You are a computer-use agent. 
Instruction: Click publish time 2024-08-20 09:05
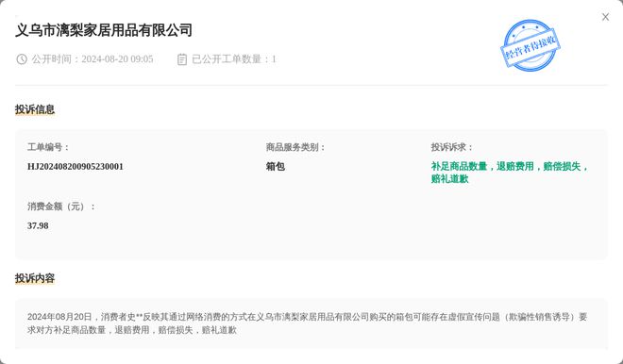[x=117, y=59]
